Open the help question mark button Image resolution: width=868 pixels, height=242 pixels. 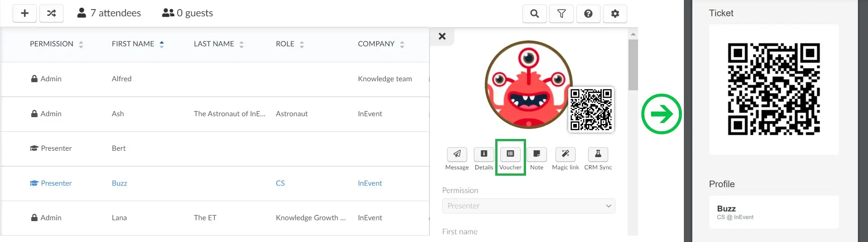point(588,14)
